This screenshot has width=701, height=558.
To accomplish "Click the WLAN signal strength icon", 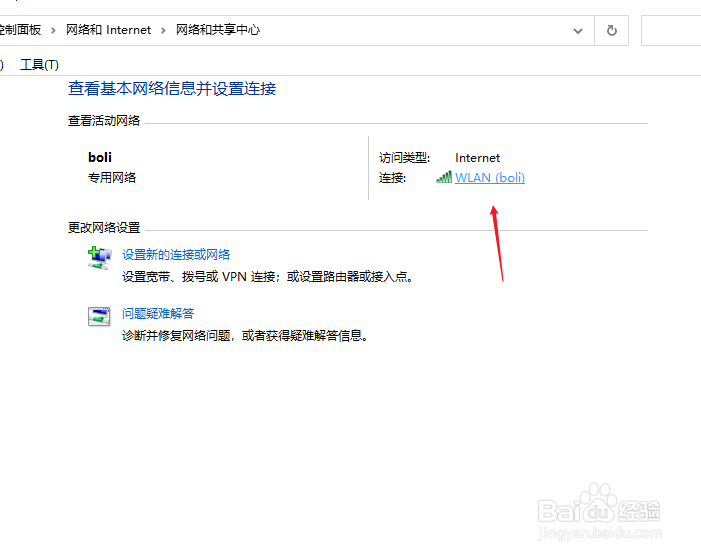I will tap(444, 178).
